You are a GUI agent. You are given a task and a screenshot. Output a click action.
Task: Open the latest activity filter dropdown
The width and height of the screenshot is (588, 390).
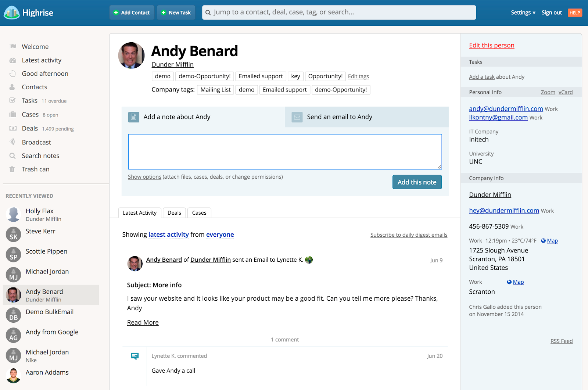tap(169, 235)
